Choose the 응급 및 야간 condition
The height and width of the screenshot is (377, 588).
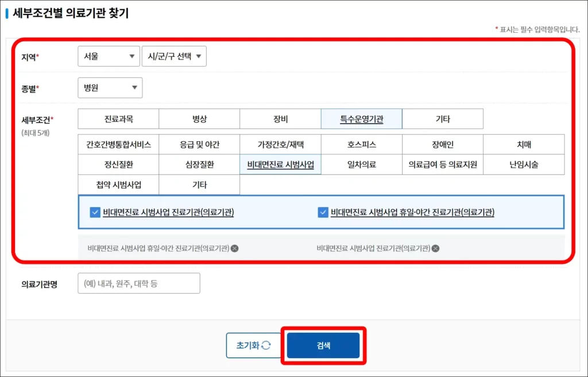[199, 144]
